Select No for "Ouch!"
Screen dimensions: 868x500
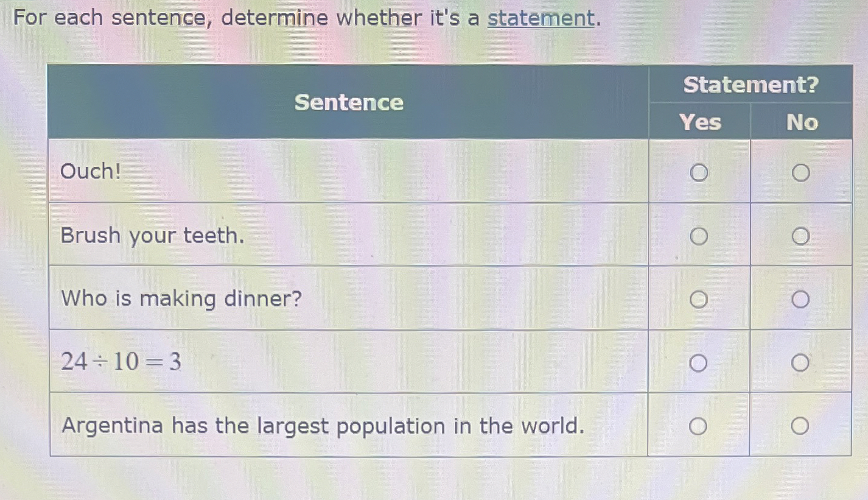[x=800, y=172]
